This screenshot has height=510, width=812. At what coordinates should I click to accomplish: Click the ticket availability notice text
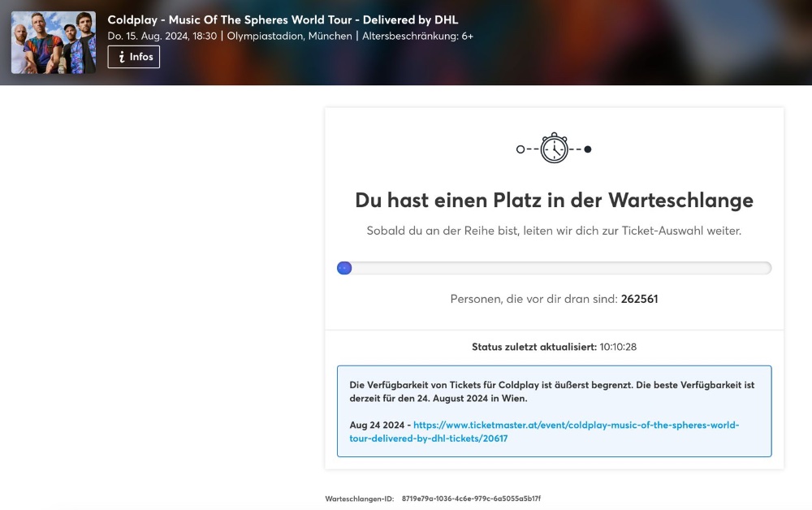pos(552,391)
